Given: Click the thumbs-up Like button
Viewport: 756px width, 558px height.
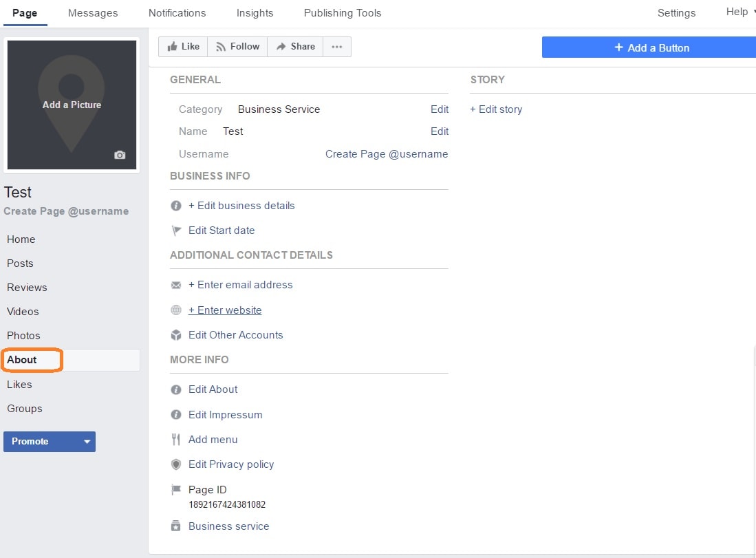Looking at the screenshot, I should [x=183, y=47].
